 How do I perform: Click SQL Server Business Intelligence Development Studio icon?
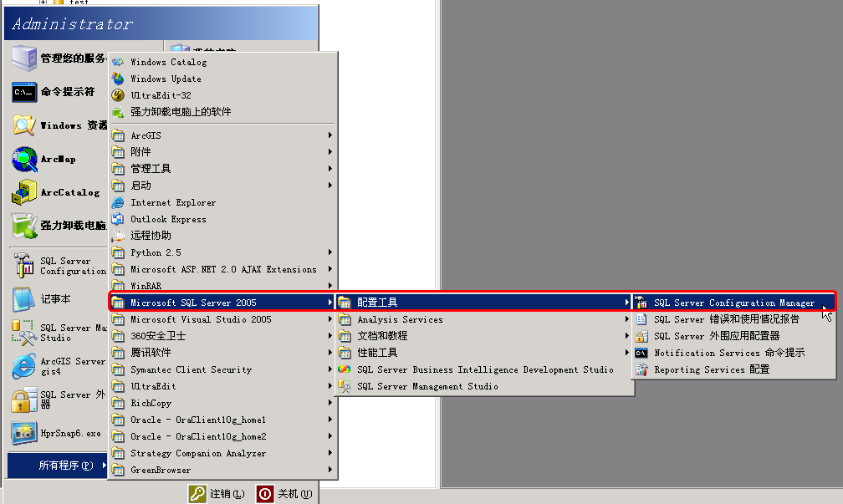[345, 369]
